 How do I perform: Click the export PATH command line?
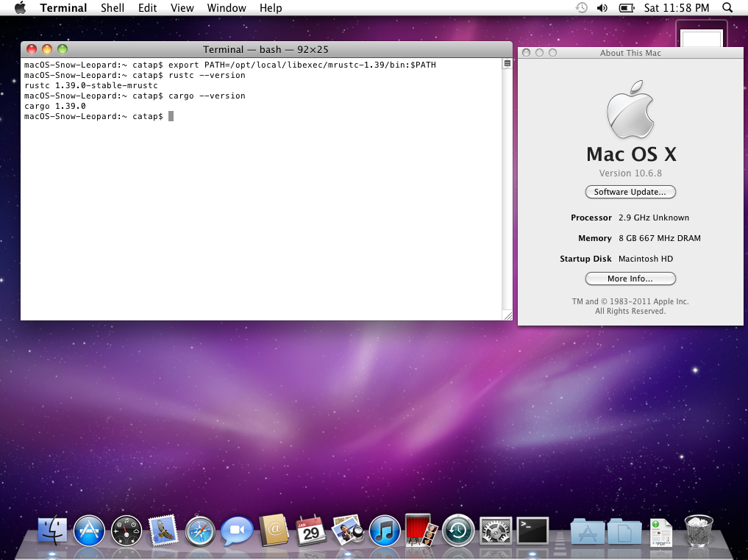click(230, 65)
